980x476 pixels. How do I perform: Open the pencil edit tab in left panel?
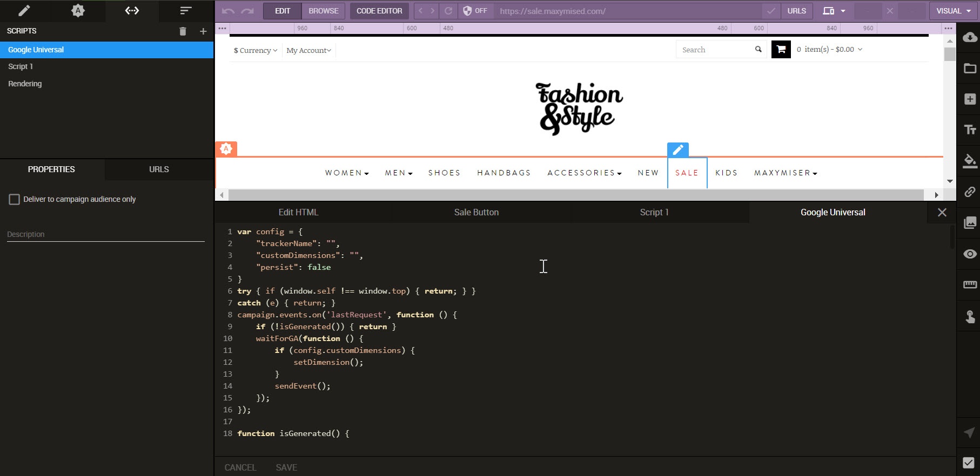(x=24, y=10)
